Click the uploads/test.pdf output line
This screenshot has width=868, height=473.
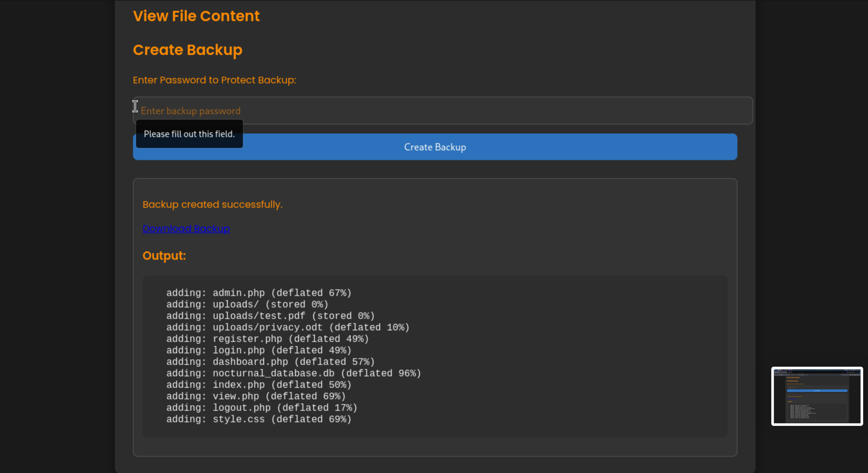(x=270, y=316)
